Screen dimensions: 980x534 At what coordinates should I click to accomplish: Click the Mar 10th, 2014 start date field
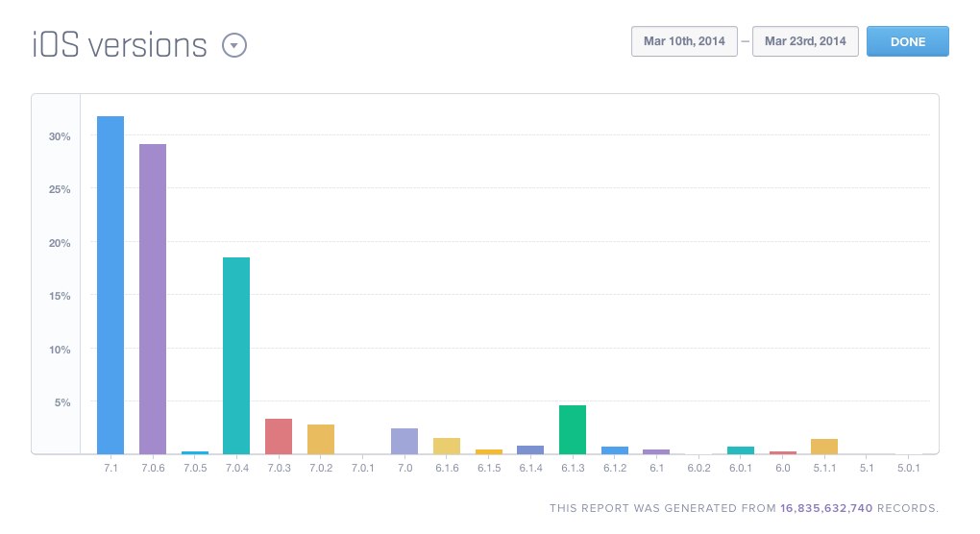(x=684, y=41)
